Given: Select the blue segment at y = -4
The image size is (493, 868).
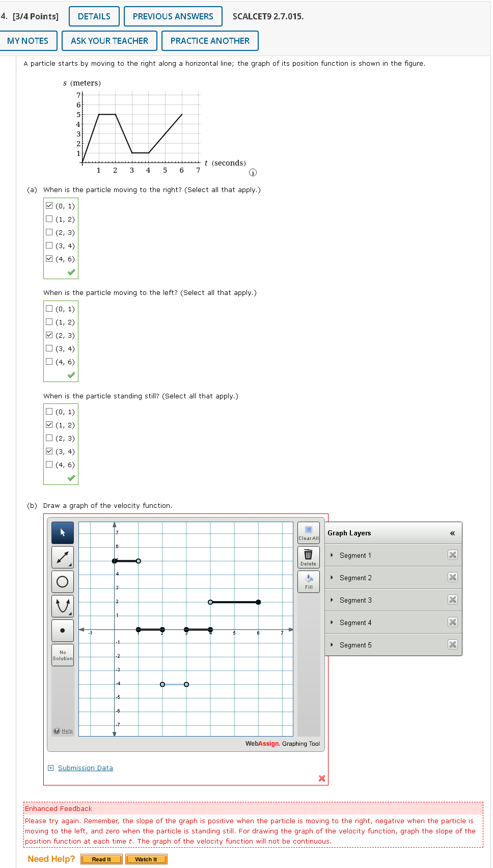Looking at the screenshot, I should click(x=174, y=684).
